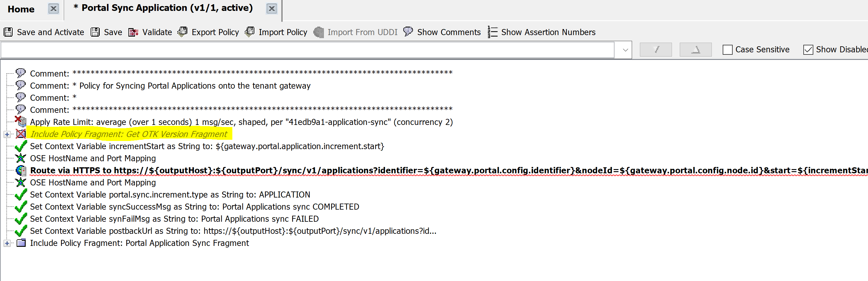The height and width of the screenshot is (281, 868).
Task: Click the checkmark icon for postbackUrl variable
Action: 21,231
